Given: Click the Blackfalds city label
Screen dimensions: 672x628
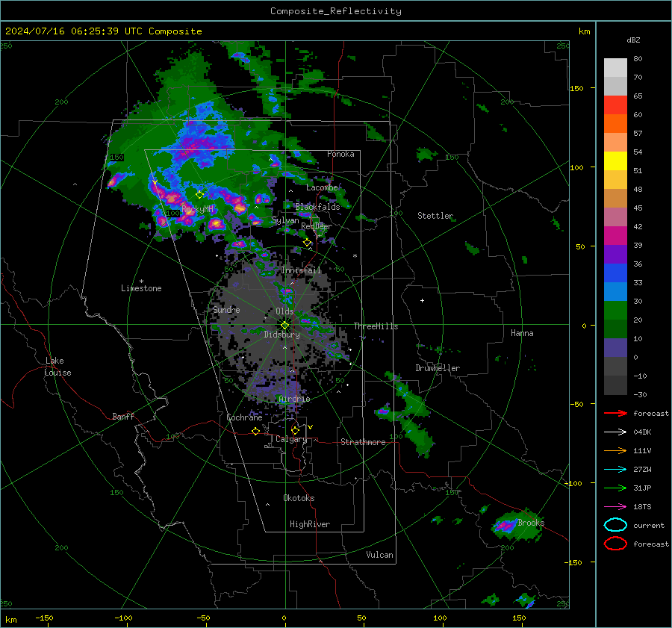Looking at the screenshot, I should click(x=317, y=207).
